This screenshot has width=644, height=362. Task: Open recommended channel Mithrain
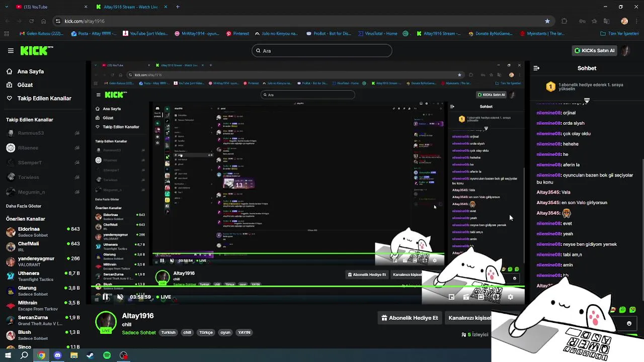click(43, 306)
